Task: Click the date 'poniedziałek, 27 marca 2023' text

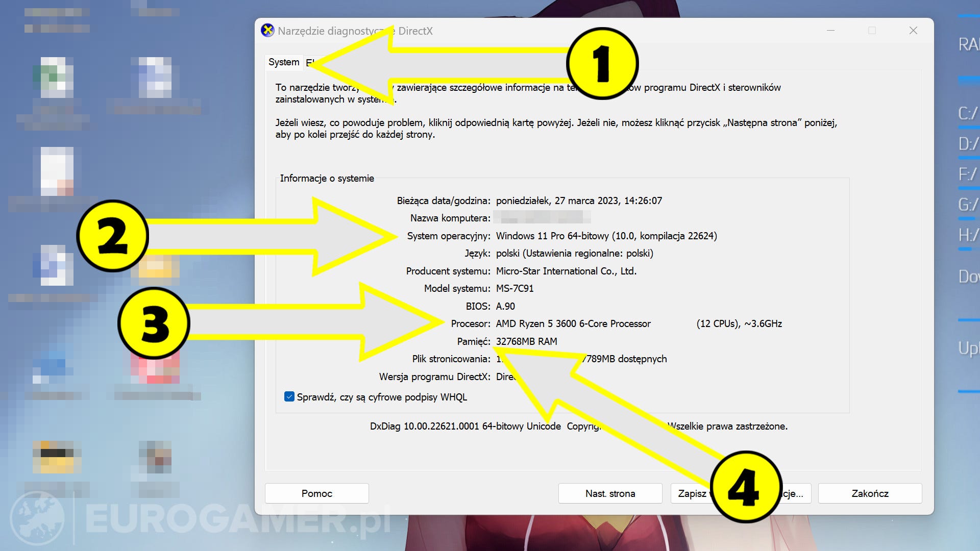Action: coord(557,201)
